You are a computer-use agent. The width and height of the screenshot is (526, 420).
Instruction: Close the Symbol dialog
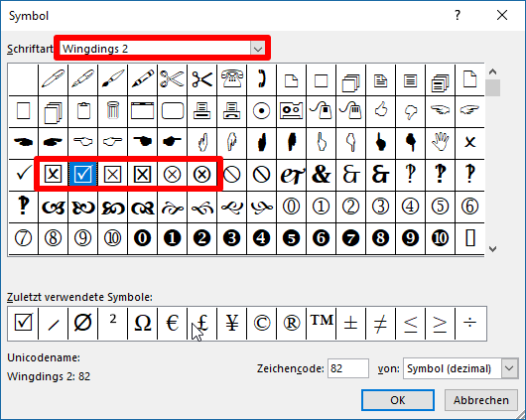(502, 15)
